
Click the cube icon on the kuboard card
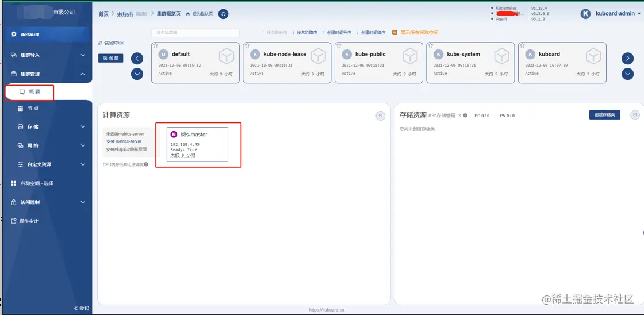[593, 56]
